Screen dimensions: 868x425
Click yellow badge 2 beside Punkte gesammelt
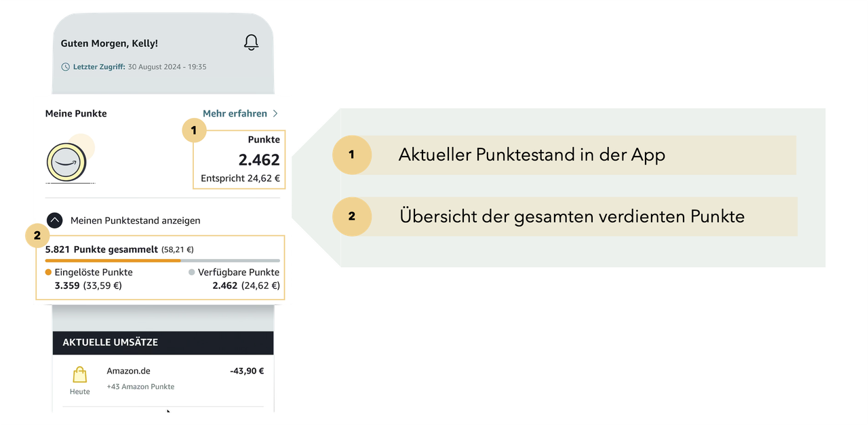(37, 237)
